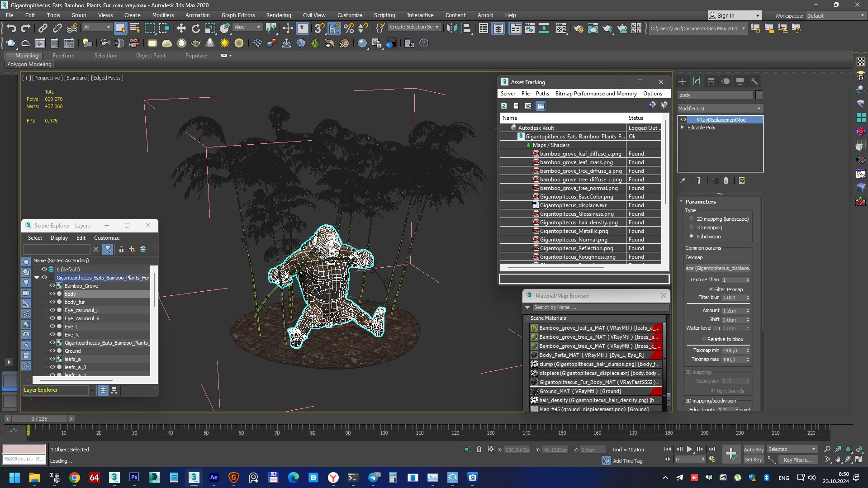Click Polygon Modeling panel button
The width and height of the screenshot is (868, 488).
coord(29,64)
